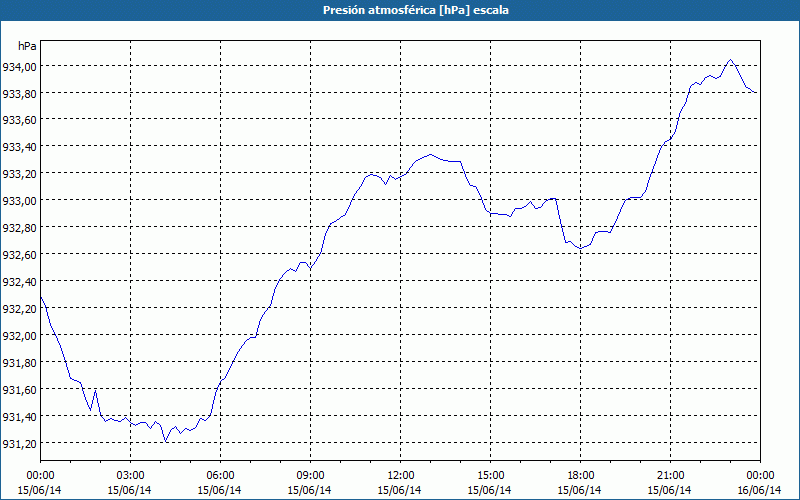
Task: Click the 932,00 y-axis label
Action: (x=20, y=335)
